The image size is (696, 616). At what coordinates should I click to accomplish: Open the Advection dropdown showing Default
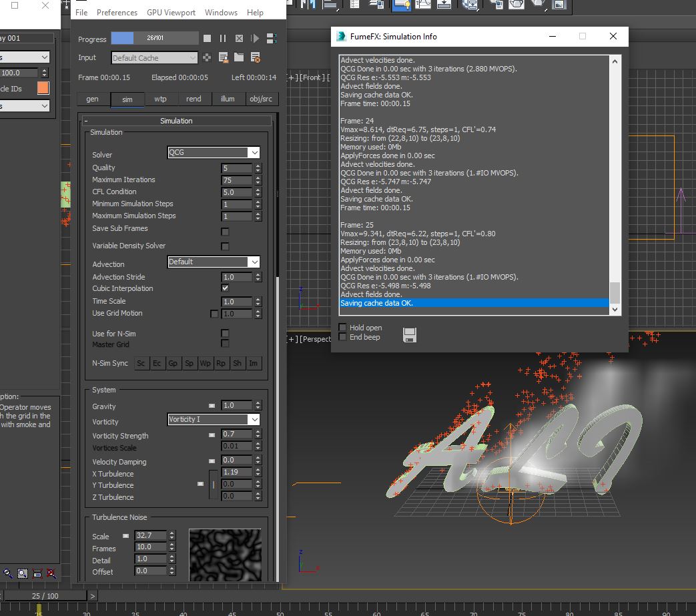pos(214,262)
